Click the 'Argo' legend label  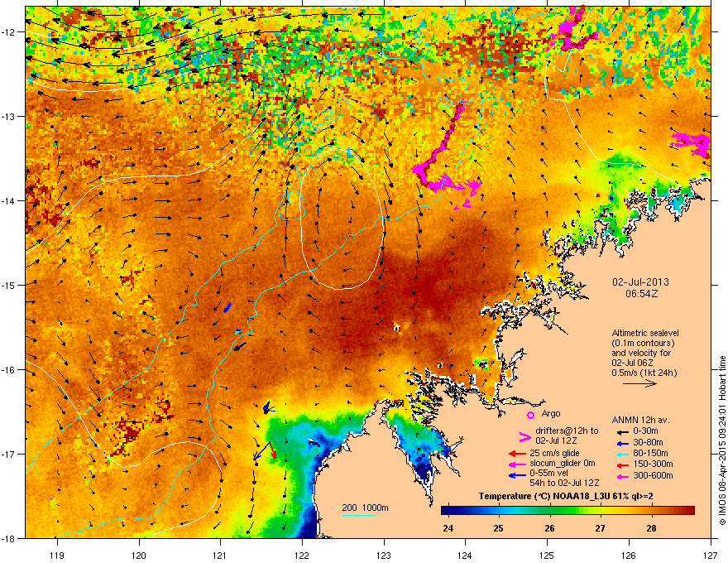coord(551,413)
